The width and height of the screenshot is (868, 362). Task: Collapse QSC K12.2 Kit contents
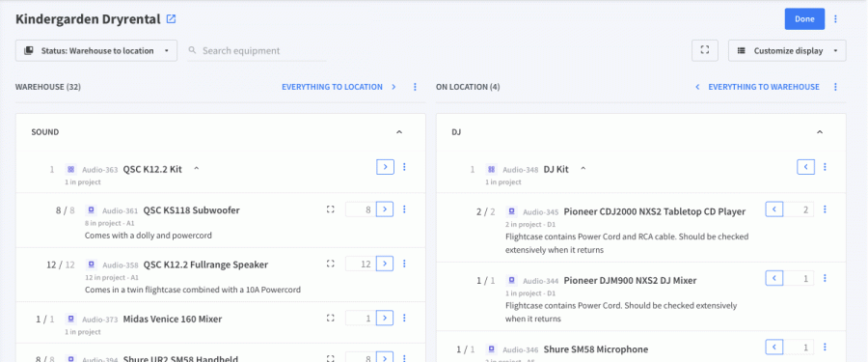196,169
